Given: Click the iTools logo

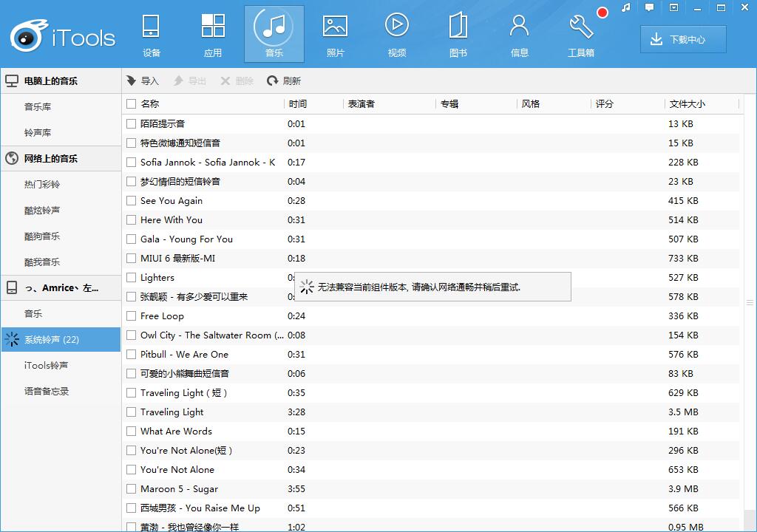Looking at the screenshot, I should [63, 35].
